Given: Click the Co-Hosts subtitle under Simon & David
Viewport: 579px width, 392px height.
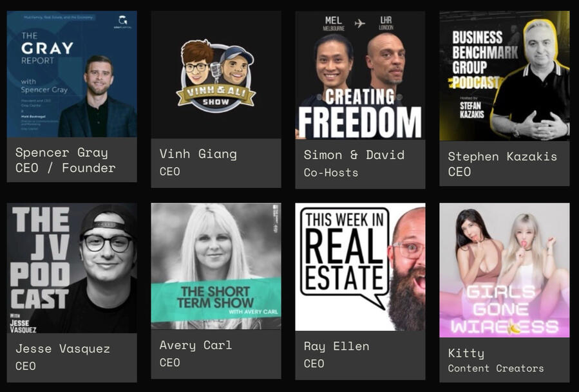Looking at the screenshot, I should tap(331, 173).
